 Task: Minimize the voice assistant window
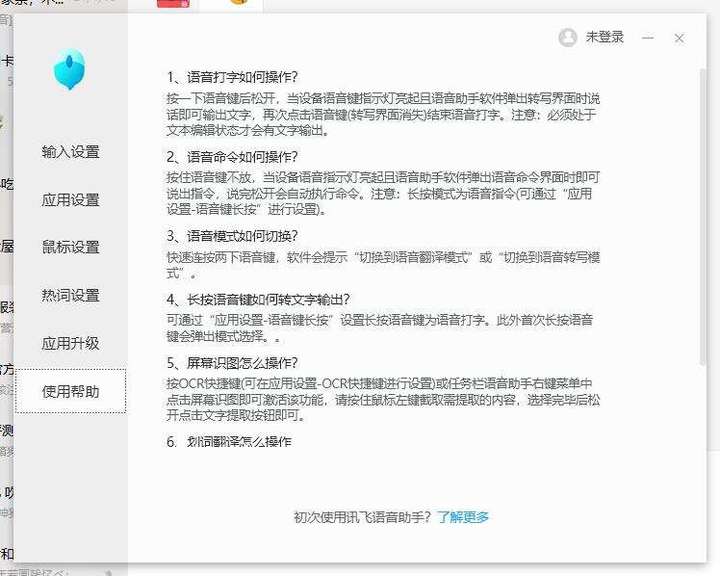coord(647,38)
